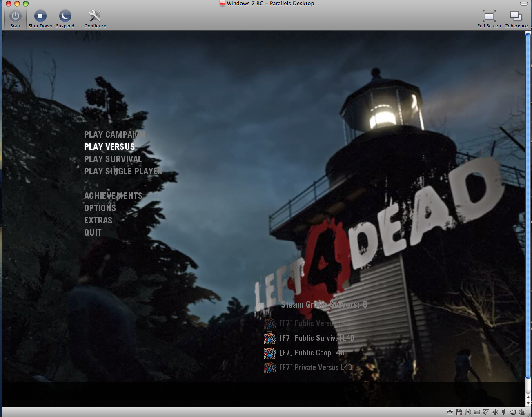Click the toolbar toggle pill button in title bar
This screenshot has height=417, width=532.
pyautogui.click(x=524, y=4)
